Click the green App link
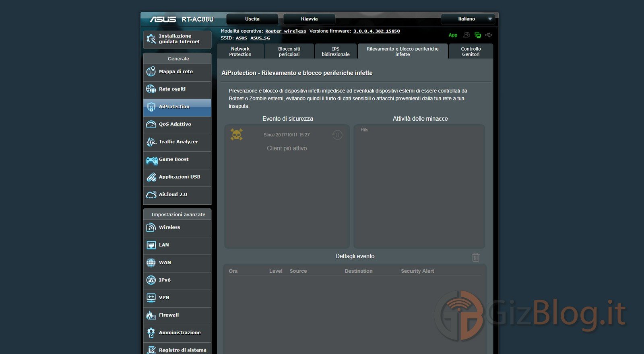The height and width of the screenshot is (354, 644). (x=453, y=35)
